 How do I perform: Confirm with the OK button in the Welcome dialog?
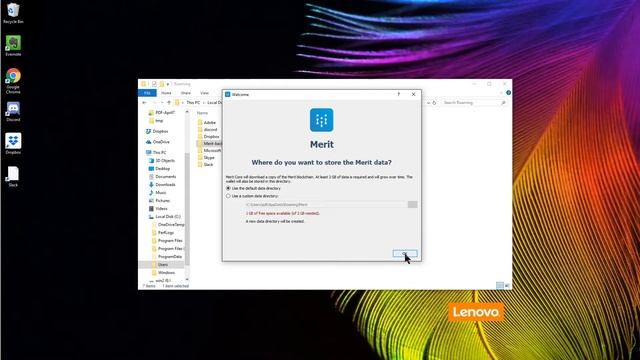405,253
